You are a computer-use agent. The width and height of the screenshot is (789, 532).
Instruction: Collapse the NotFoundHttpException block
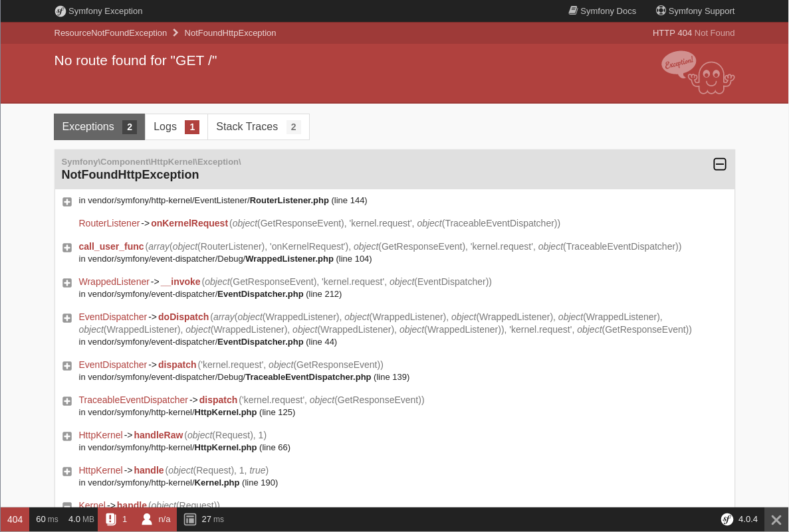(x=720, y=165)
